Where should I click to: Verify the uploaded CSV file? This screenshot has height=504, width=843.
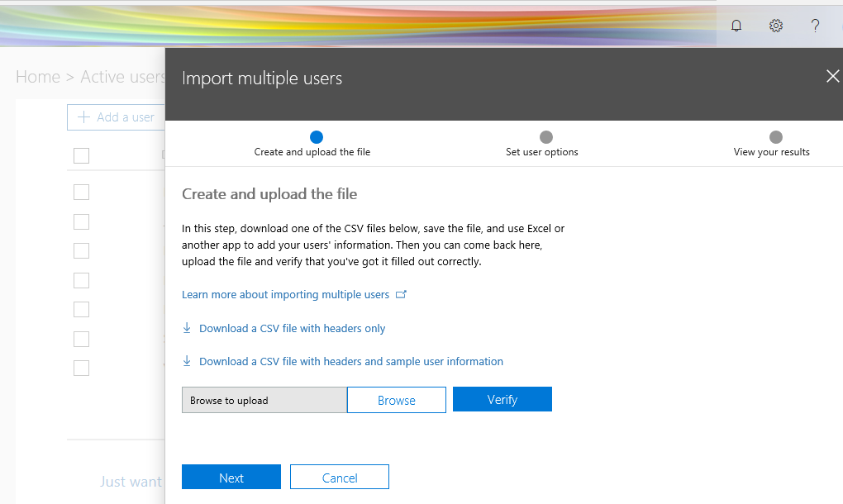(x=502, y=400)
